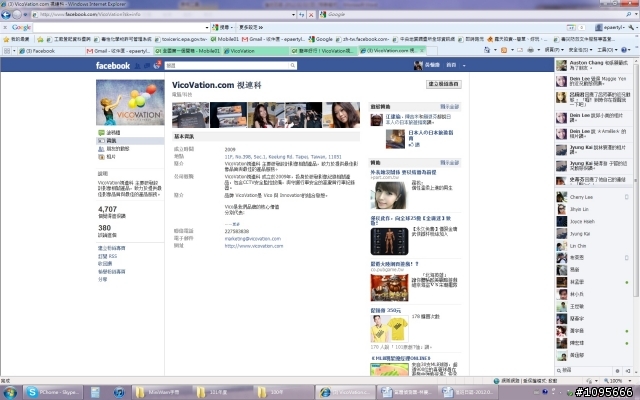Click the browser Forward arrow button
Image resolution: width=640 pixels, height=400 pixels.
tap(17, 15)
